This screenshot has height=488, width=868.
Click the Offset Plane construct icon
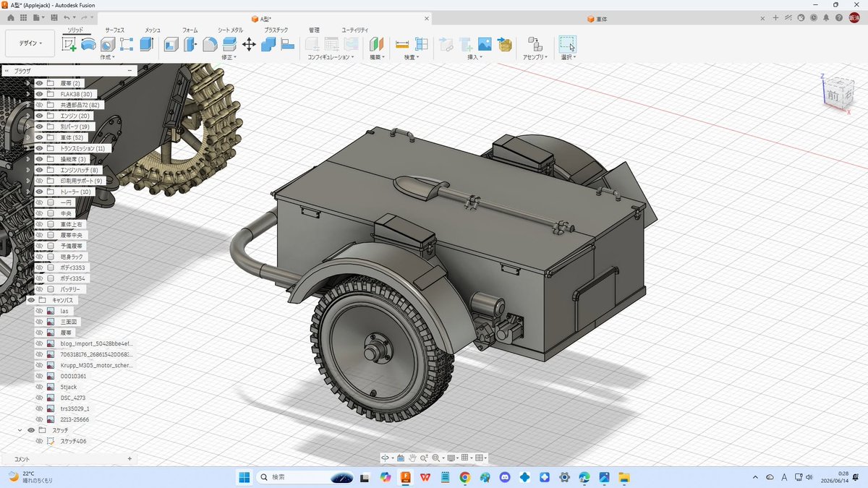(377, 44)
